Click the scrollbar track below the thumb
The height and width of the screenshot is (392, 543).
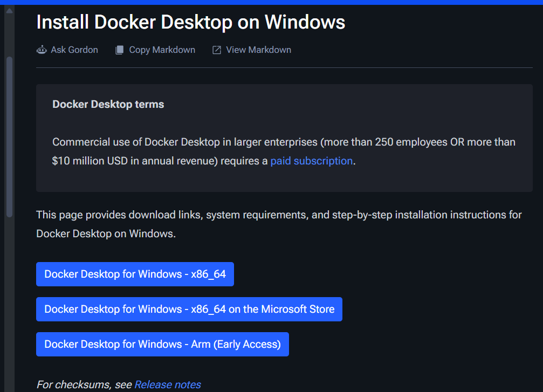(9, 305)
